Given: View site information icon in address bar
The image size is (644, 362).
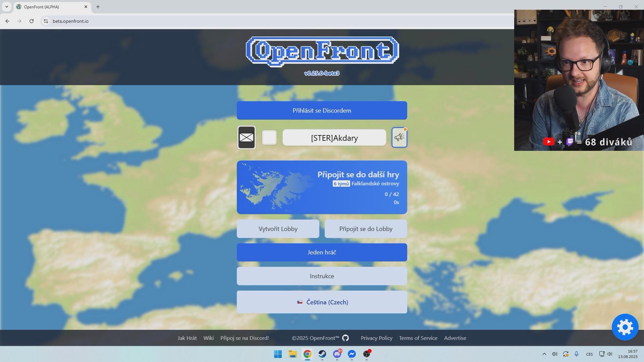Looking at the screenshot, I should tap(46, 21).
